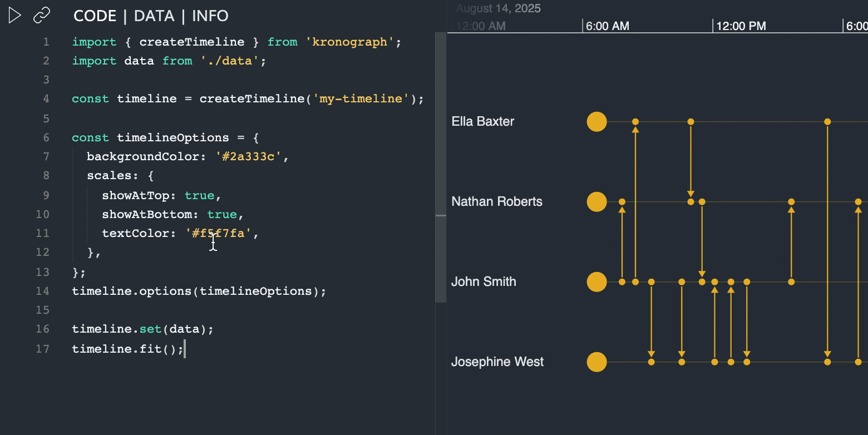Click the showAtBottom true value
Viewport: 868px width, 435px height.
221,215
